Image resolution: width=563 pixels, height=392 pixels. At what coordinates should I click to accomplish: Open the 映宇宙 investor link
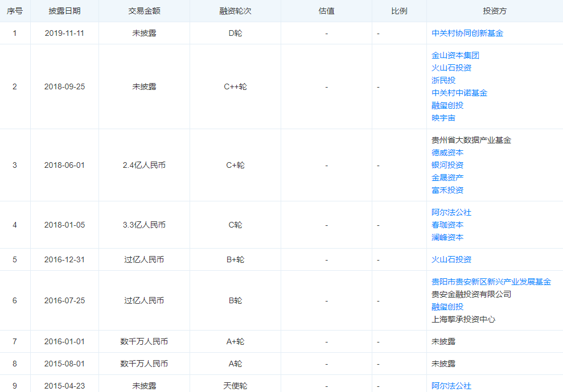443,118
